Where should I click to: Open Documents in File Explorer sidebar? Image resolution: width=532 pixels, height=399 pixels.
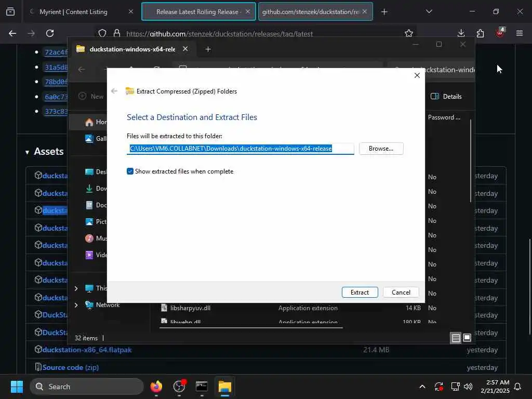point(96,205)
